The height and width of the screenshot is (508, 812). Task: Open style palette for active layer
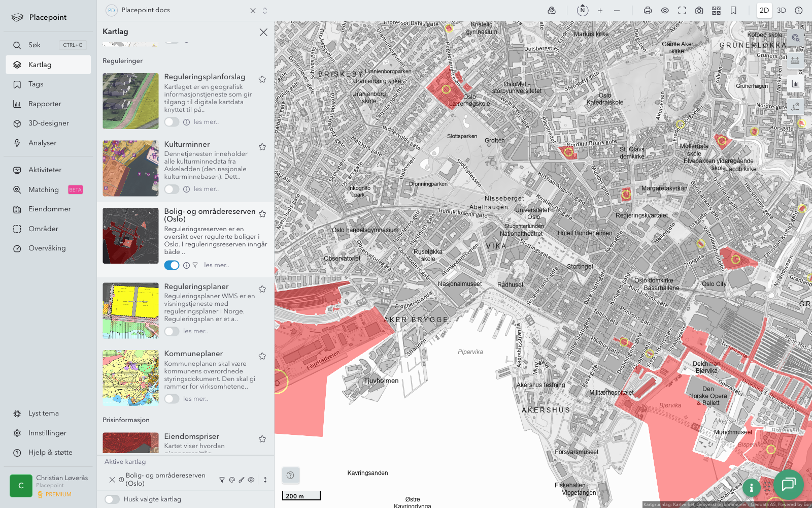click(x=232, y=480)
